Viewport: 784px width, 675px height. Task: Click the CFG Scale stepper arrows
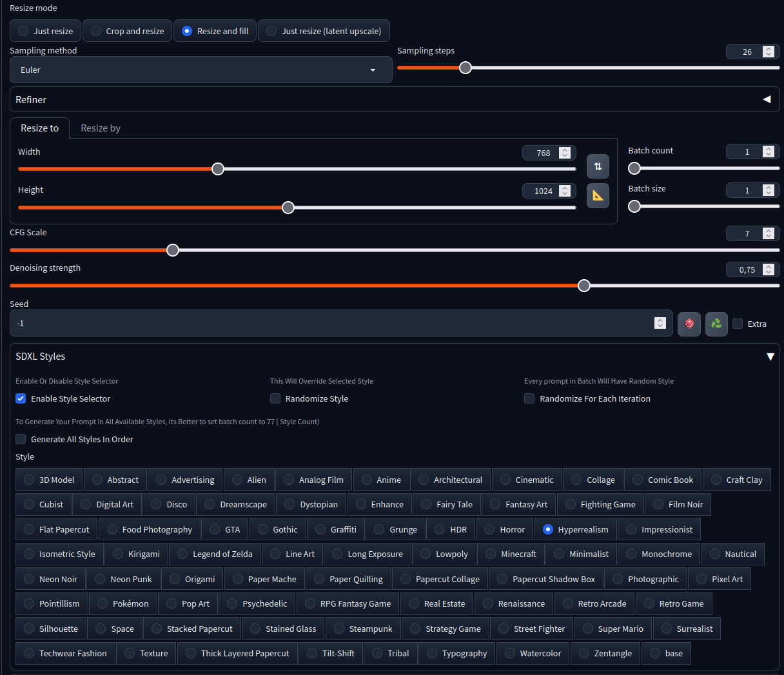pos(768,233)
